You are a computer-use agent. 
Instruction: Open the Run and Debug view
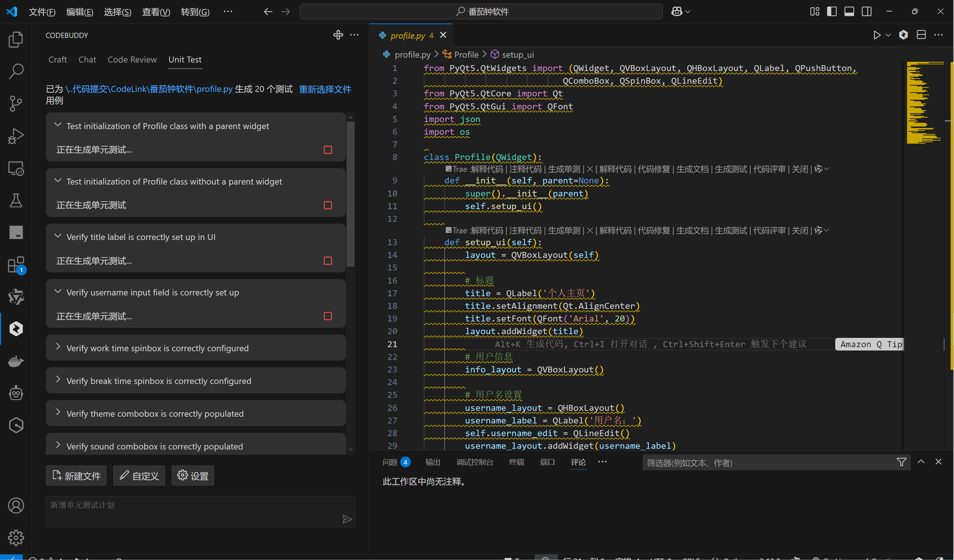pos(16,135)
